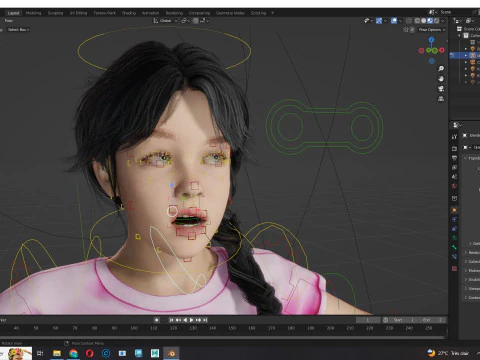Toggle the camera view icon
Viewport: 480px width, 360px height.
[x=441, y=89]
